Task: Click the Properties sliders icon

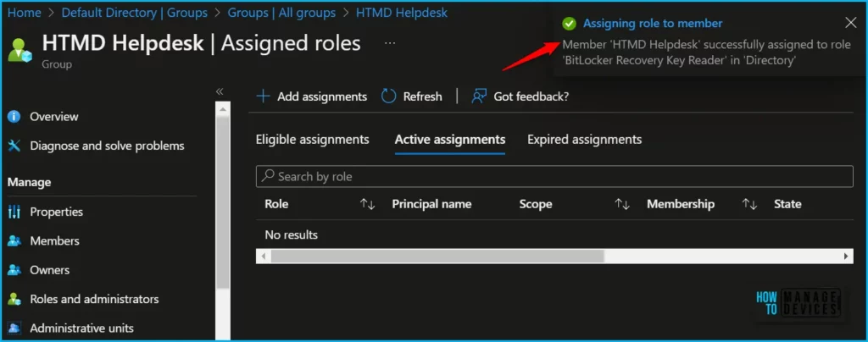Action: click(14, 212)
